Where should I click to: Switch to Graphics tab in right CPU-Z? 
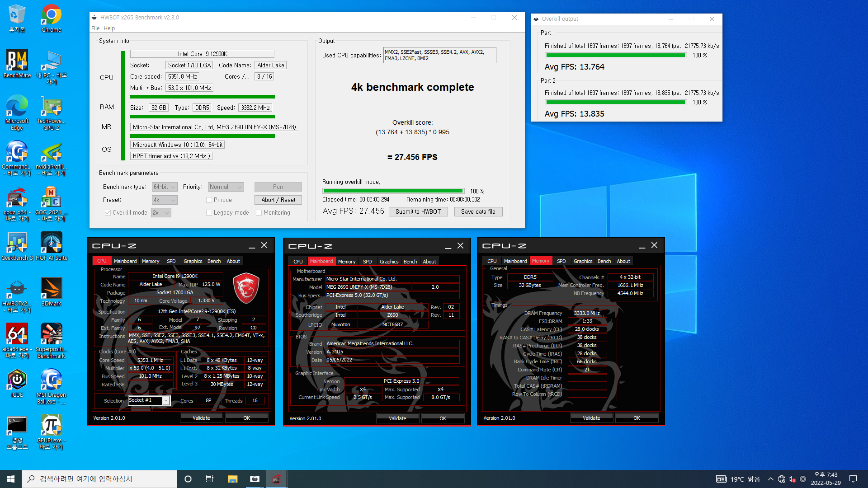pyautogui.click(x=583, y=261)
